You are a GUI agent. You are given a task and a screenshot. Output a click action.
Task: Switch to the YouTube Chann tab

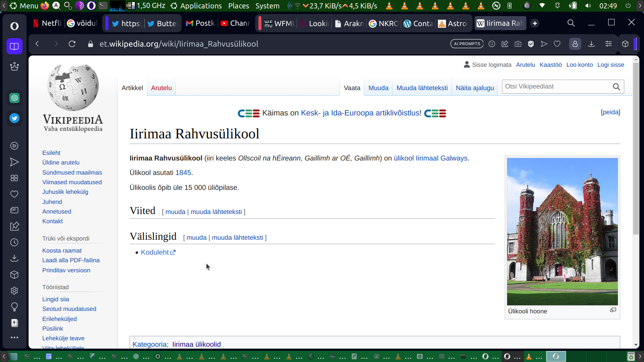pos(236,23)
